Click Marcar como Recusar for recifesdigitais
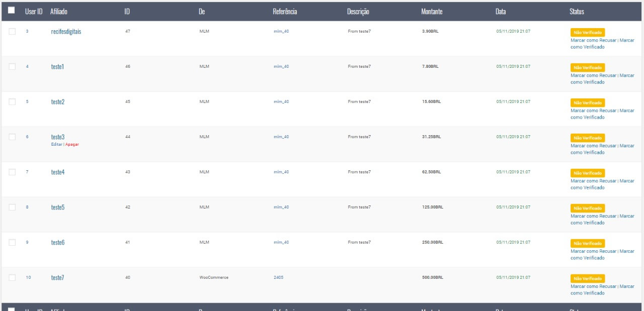This screenshot has height=311, width=644. [593, 41]
